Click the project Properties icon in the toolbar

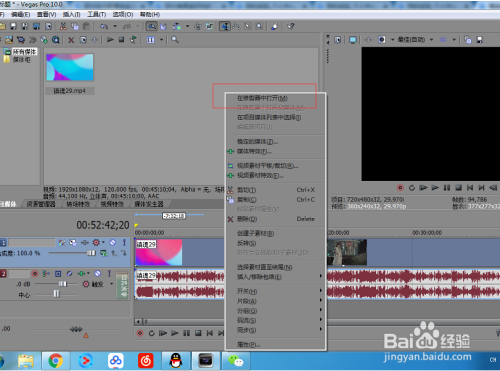(48, 26)
